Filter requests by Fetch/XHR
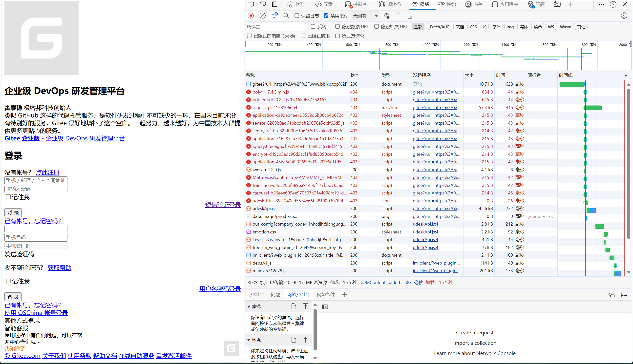The image size is (633, 364). [x=440, y=27]
